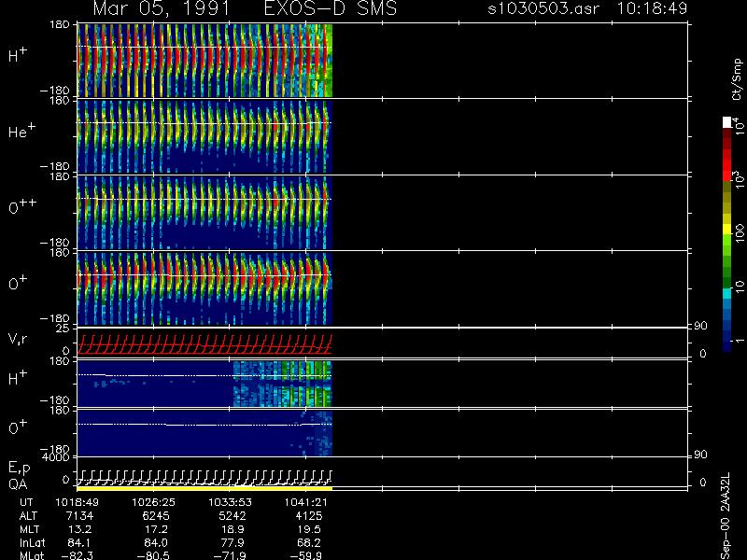Screen dimensions: 747x560
Task: Click ALT value '6245'
Action: (156, 516)
